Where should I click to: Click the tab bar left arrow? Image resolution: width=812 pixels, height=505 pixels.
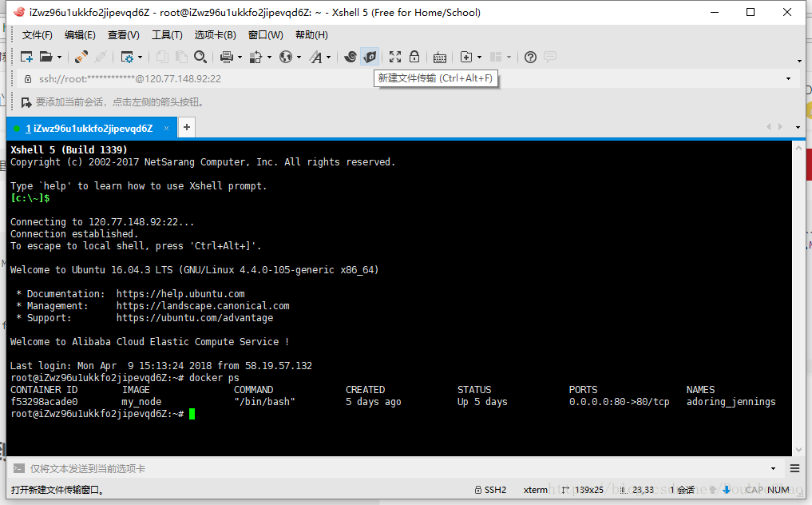(769, 127)
